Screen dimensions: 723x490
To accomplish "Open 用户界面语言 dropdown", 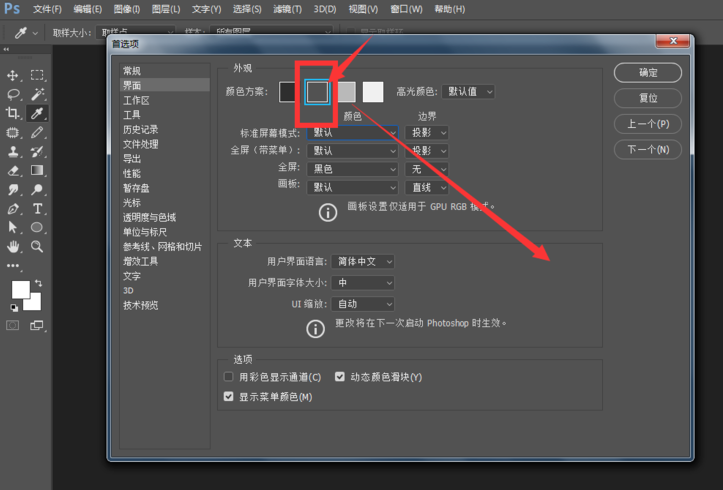I will click(x=363, y=262).
